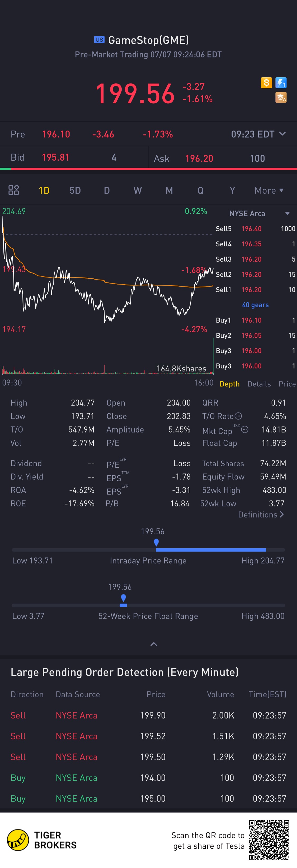Select the Details tab
The width and height of the screenshot is (297, 868).
point(259,384)
